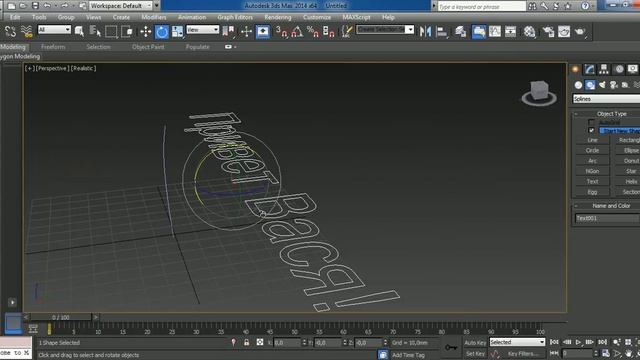Click the NGon spline button
This screenshot has height=360, width=640.
(x=592, y=171)
